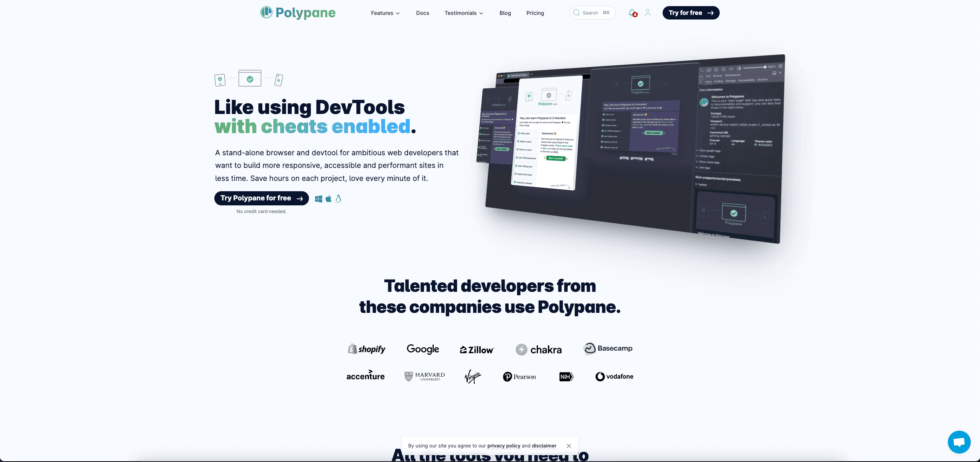980x462 pixels.
Task: Click the Google logo
Action: [423, 349]
